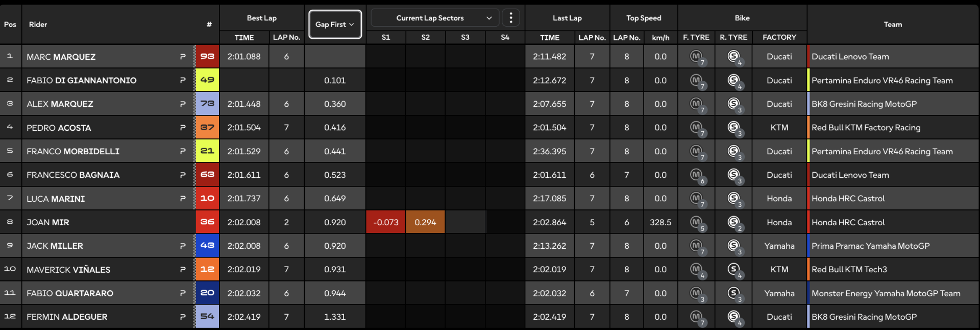Select Pedro Acosta's rear tyre icon
This screenshot has width=980, height=330.
734,128
